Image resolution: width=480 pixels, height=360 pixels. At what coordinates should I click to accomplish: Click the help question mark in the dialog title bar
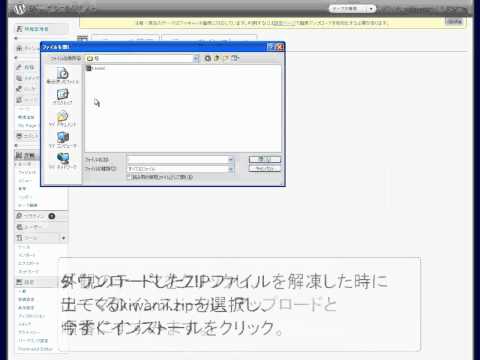[271, 47]
